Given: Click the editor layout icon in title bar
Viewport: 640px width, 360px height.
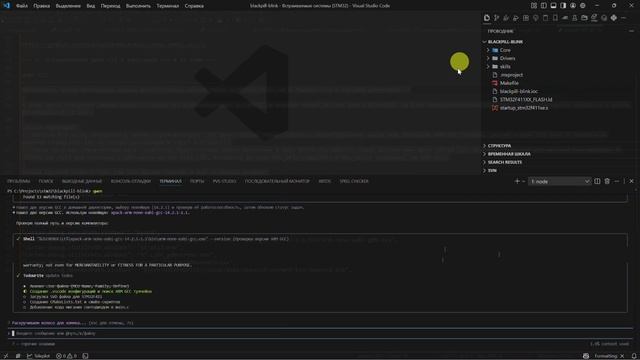Looking at the screenshot, I should click(534, 6).
